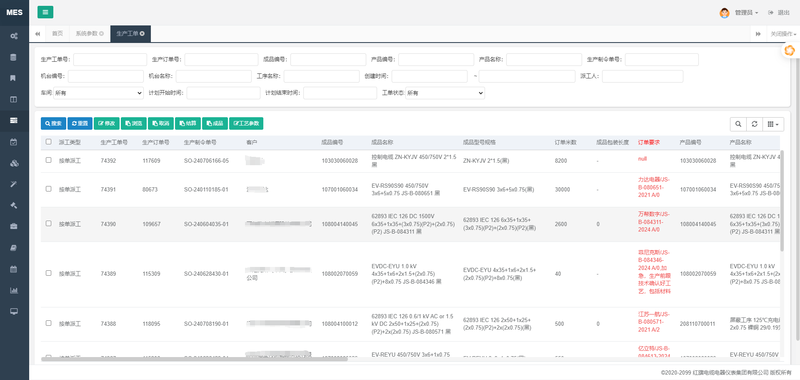
Task: Open the 关闭操作 dropdown
Action: (x=783, y=34)
